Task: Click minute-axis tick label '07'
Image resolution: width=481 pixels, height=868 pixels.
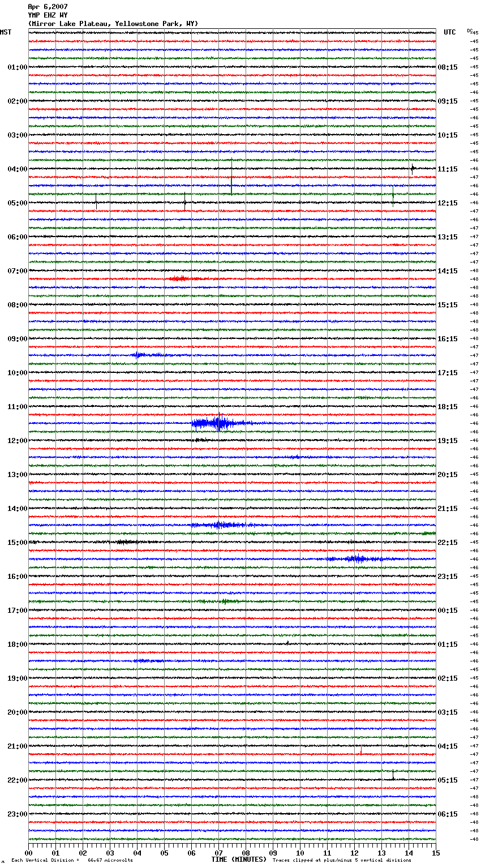Action: click(x=218, y=853)
